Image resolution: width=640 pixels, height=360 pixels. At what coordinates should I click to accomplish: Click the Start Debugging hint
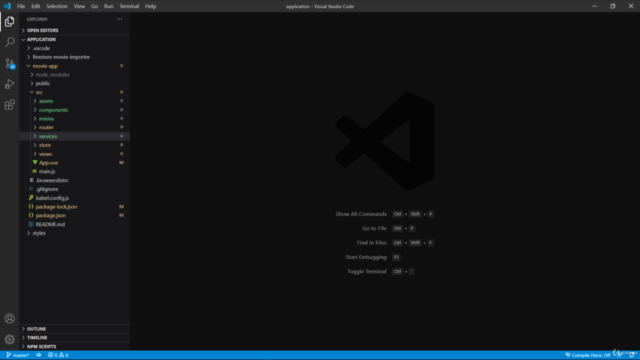pyautogui.click(x=366, y=257)
